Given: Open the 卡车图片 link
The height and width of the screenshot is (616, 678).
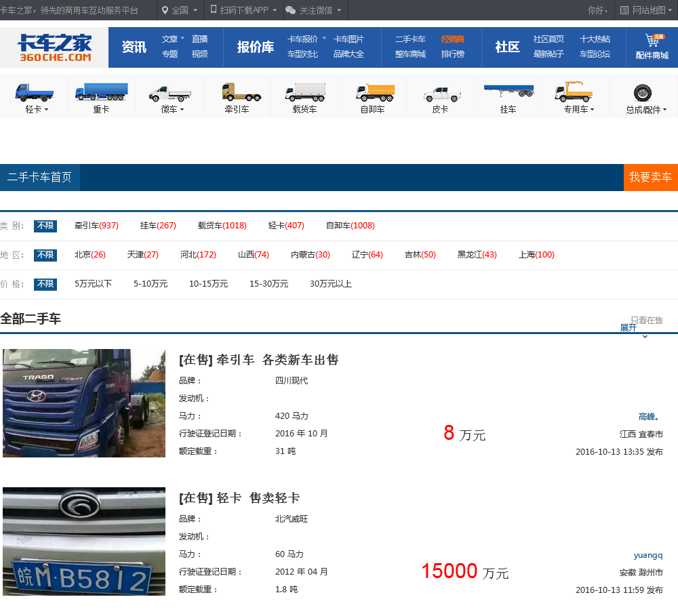Looking at the screenshot, I should [348, 39].
